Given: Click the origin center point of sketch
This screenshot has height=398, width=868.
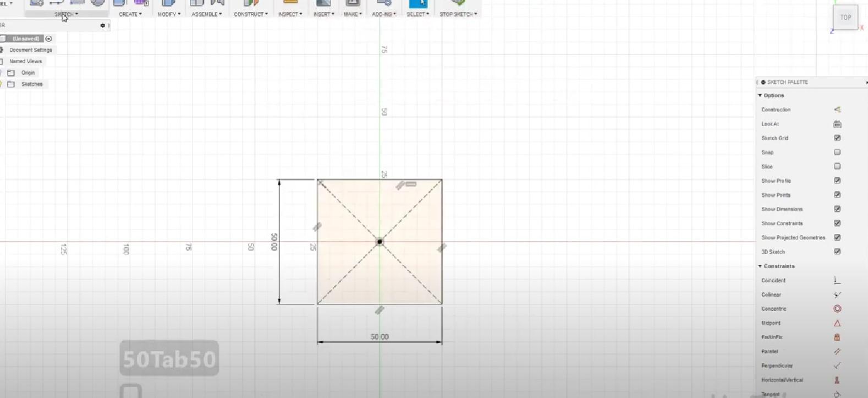Looking at the screenshot, I should (x=380, y=242).
